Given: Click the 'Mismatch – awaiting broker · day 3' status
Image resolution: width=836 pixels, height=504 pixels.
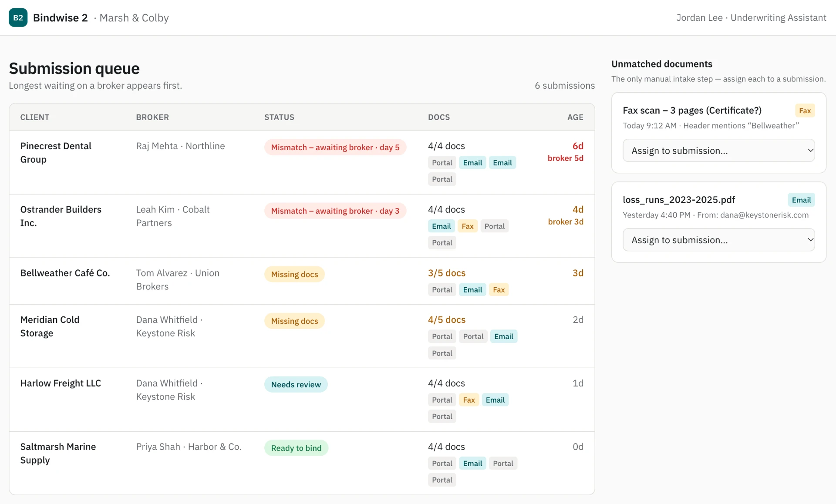Looking at the screenshot, I should point(335,211).
